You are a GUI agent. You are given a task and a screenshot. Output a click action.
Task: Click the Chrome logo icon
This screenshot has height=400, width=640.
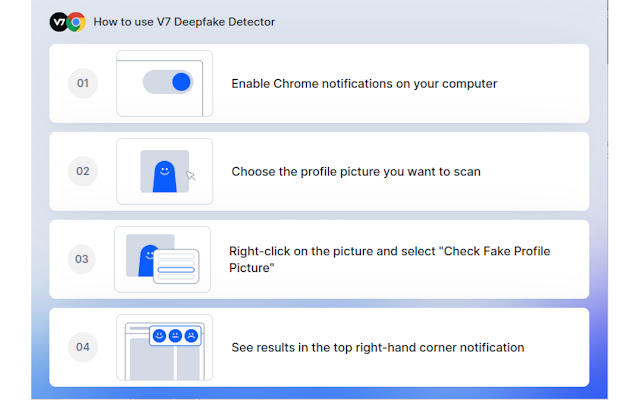coord(76,22)
